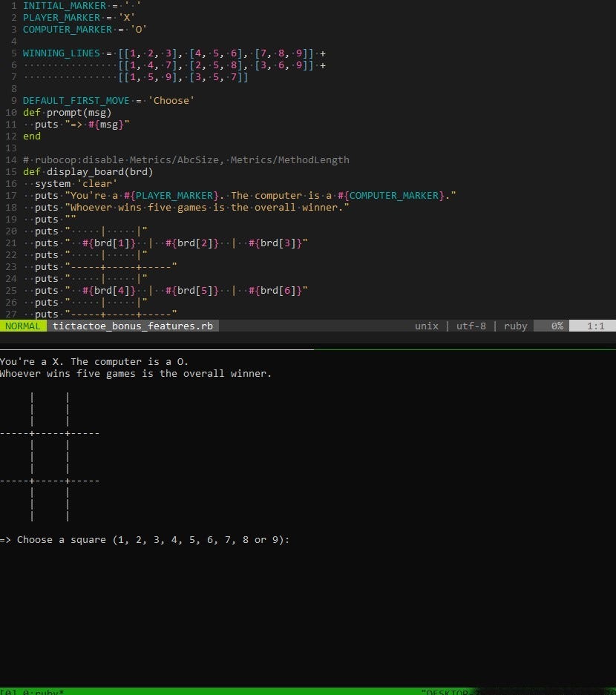616x695 pixels.
Task: Click system 'clear' line
Action: pos(76,183)
